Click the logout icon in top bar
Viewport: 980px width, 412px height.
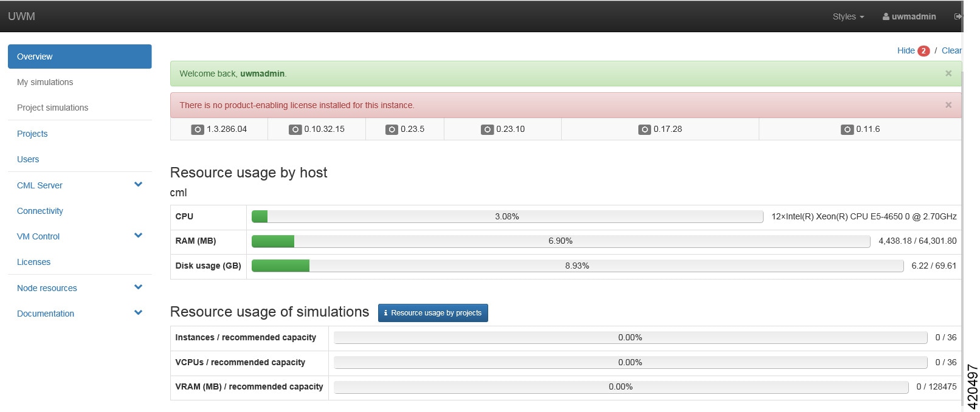tap(958, 16)
